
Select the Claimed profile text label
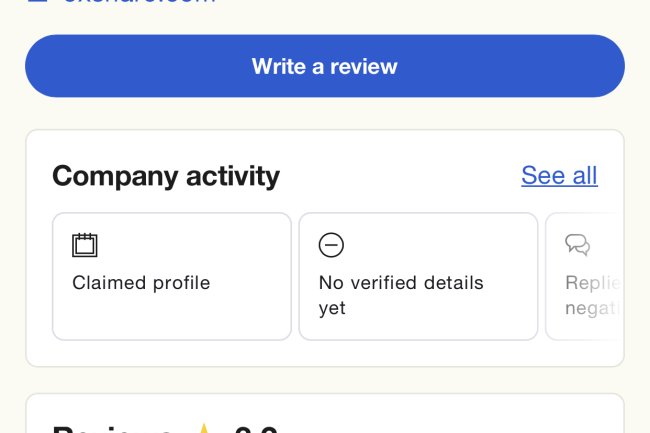pos(141,283)
